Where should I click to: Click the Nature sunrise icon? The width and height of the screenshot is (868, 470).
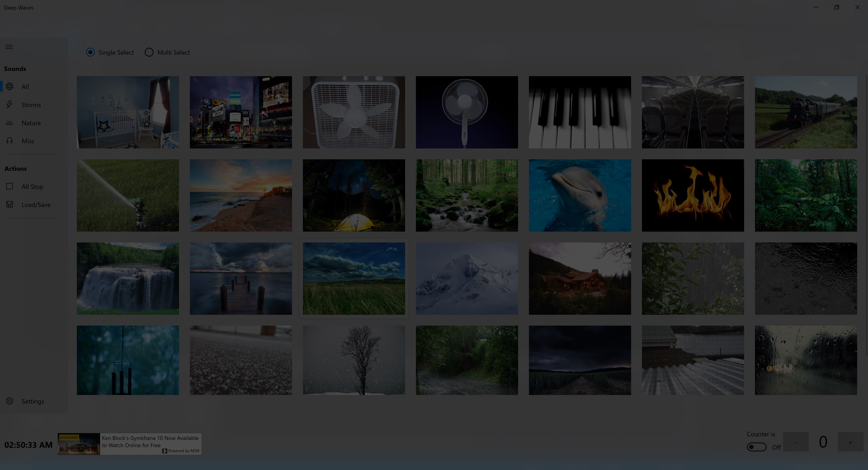pos(9,123)
